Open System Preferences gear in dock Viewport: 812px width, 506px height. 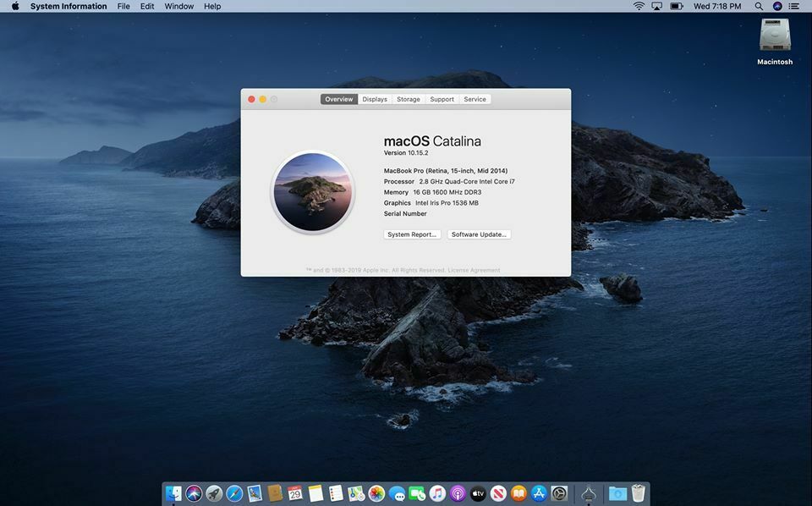click(559, 493)
